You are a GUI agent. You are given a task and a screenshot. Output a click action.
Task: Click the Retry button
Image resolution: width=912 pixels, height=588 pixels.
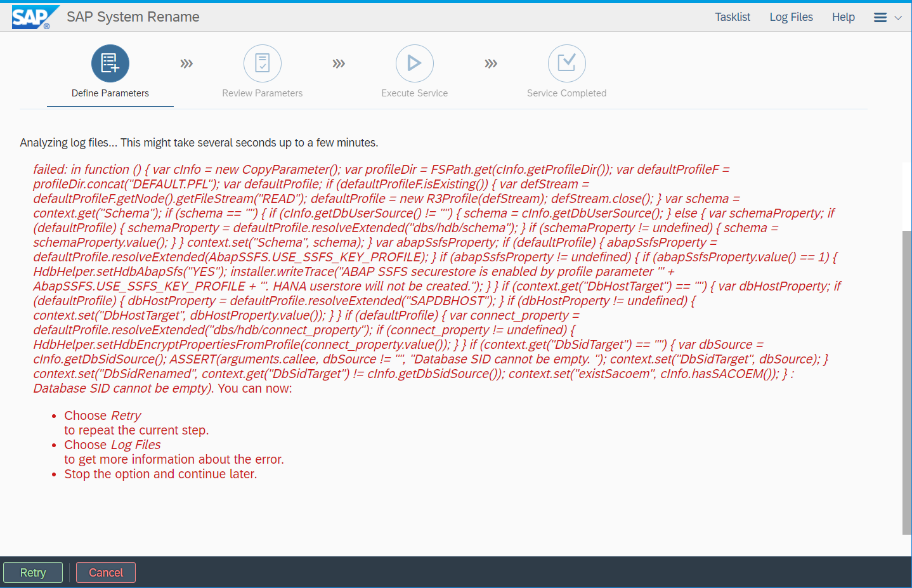click(33, 573)
